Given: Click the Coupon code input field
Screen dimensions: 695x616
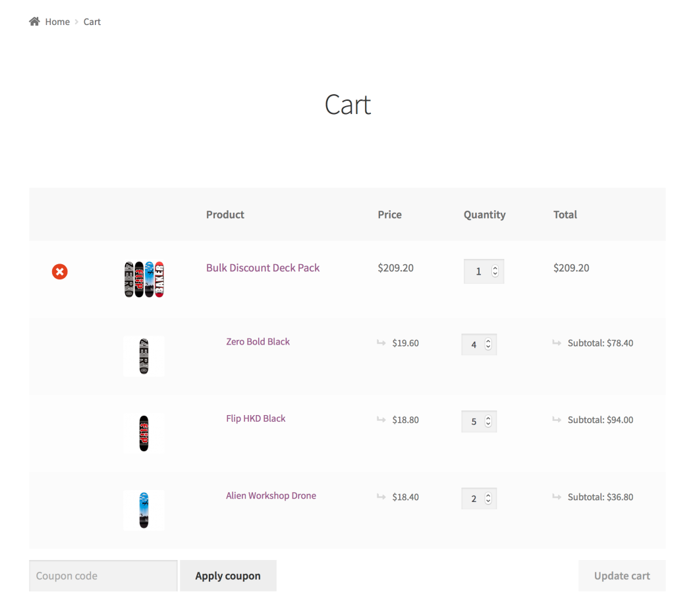Looking at the screenshot, I should click(x=103, y=575).
